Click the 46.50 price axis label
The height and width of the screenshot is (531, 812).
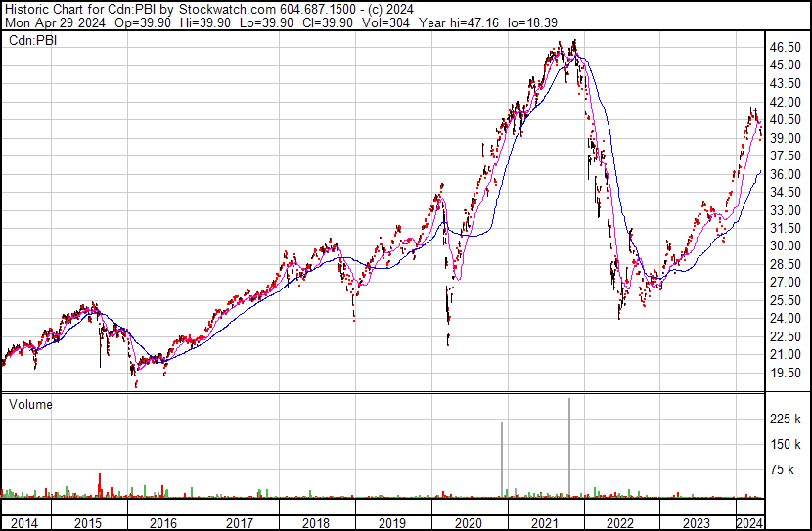click(785, 47)
